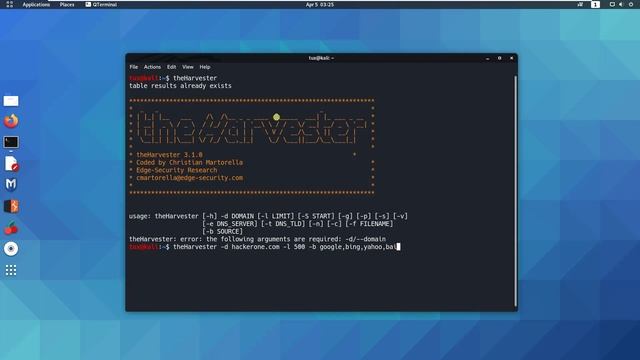
Task: Click '[-b SOURCE]' usage line
Action: [222, 231]
